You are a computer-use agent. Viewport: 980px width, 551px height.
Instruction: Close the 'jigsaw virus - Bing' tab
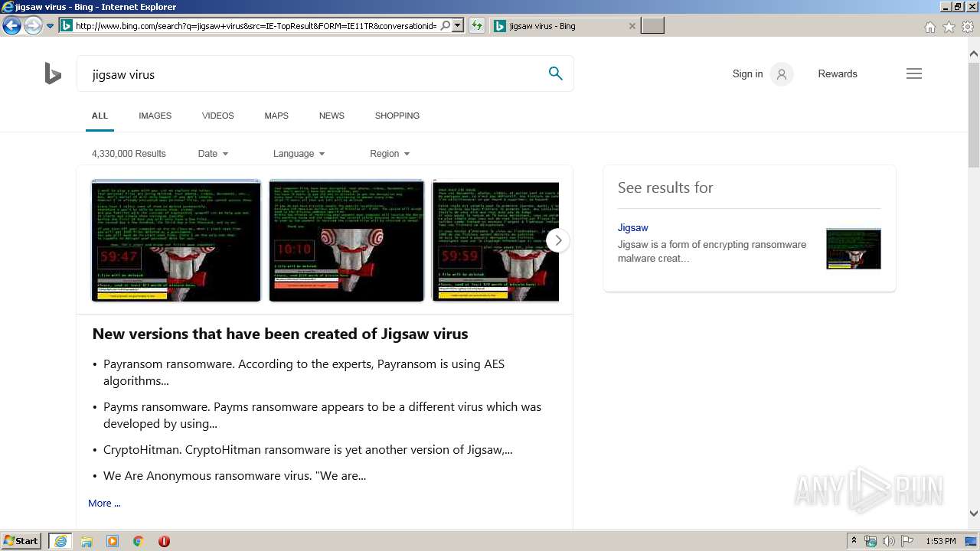pyautogui.click(x=632, y=26)
